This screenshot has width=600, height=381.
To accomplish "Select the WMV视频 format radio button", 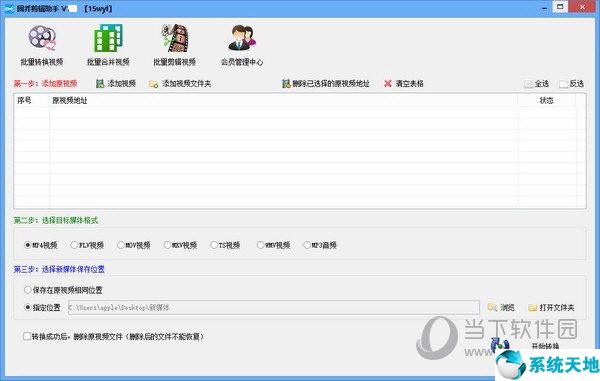I will point(273,245).
